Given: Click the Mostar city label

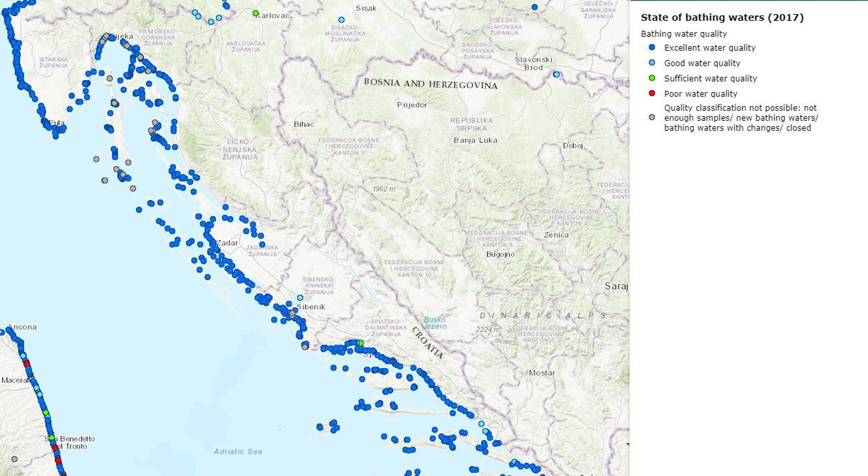Looking at the screenshot, I should point(542,373).
